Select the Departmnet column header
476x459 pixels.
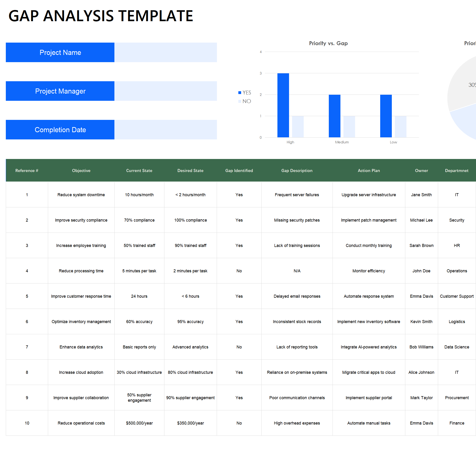[x=456, y=170]
